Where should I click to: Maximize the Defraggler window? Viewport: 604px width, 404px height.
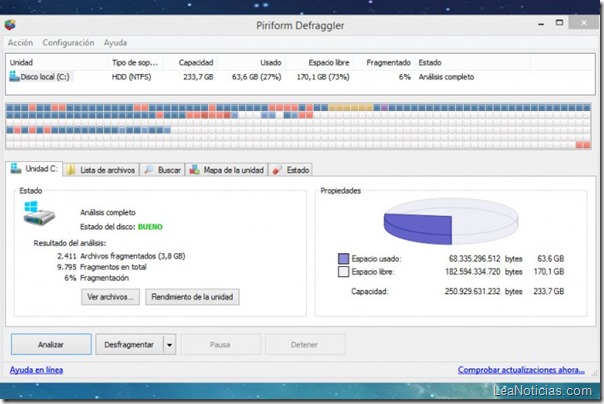559,23
